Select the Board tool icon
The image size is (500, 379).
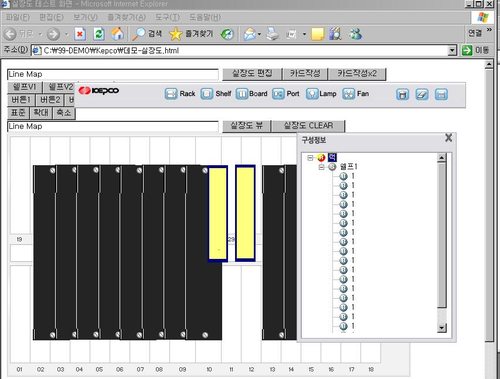point(242,94)
